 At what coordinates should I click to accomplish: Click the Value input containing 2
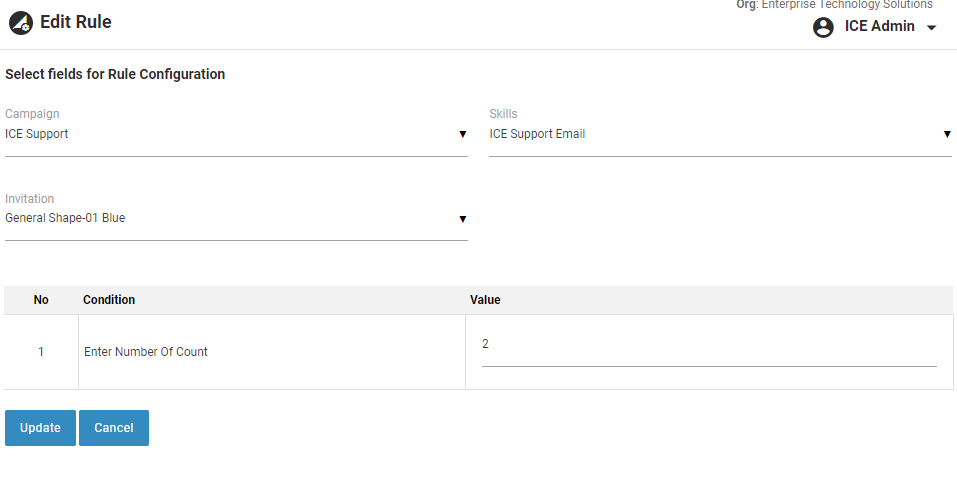[x=708, y=345]
